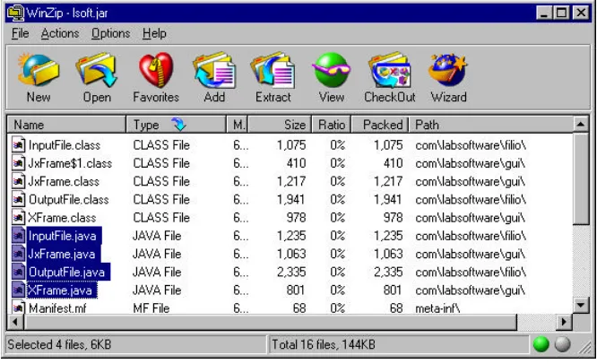Click the file icon beside OutputFile.java
597x364 pixels.
click(x=18, y=272)
